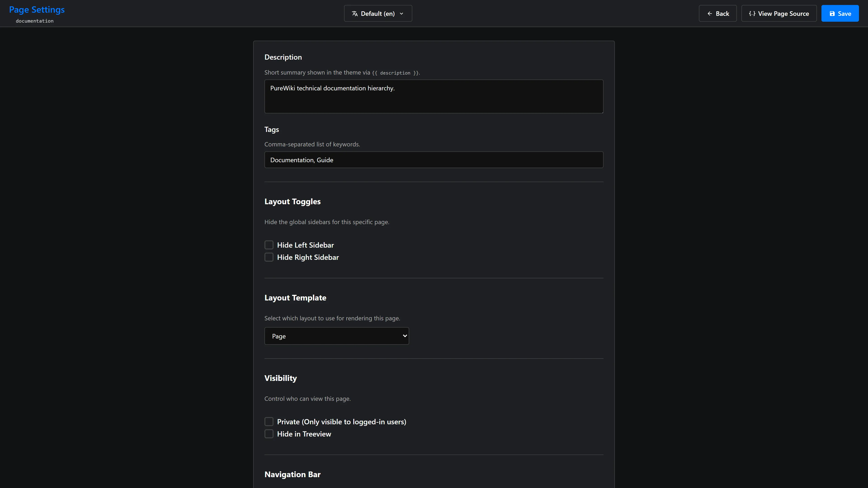
Task: Open the Layout Template Page dropdown
Action: [337, 336]
